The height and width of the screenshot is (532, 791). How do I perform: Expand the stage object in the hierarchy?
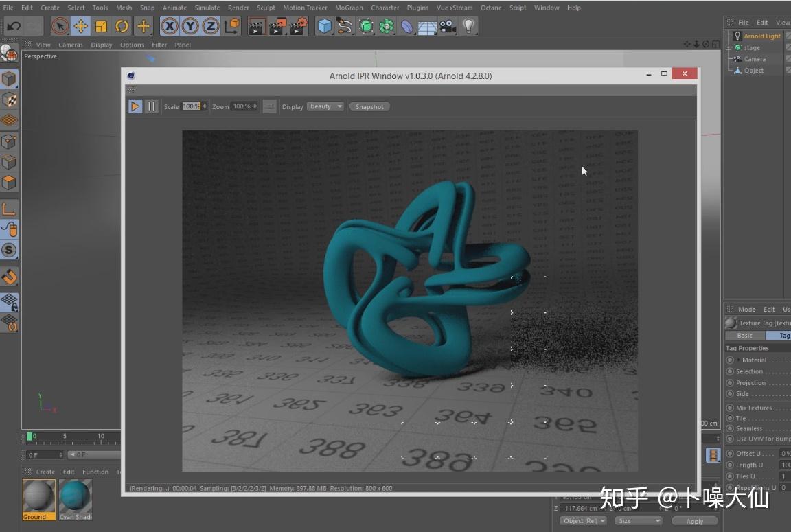[x=727, y=47]
